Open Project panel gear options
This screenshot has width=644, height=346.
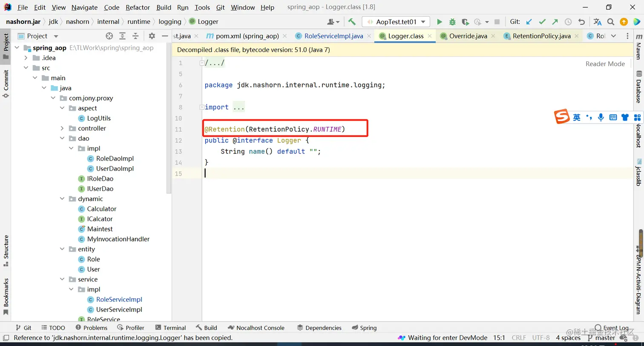(x=152, y=36)
